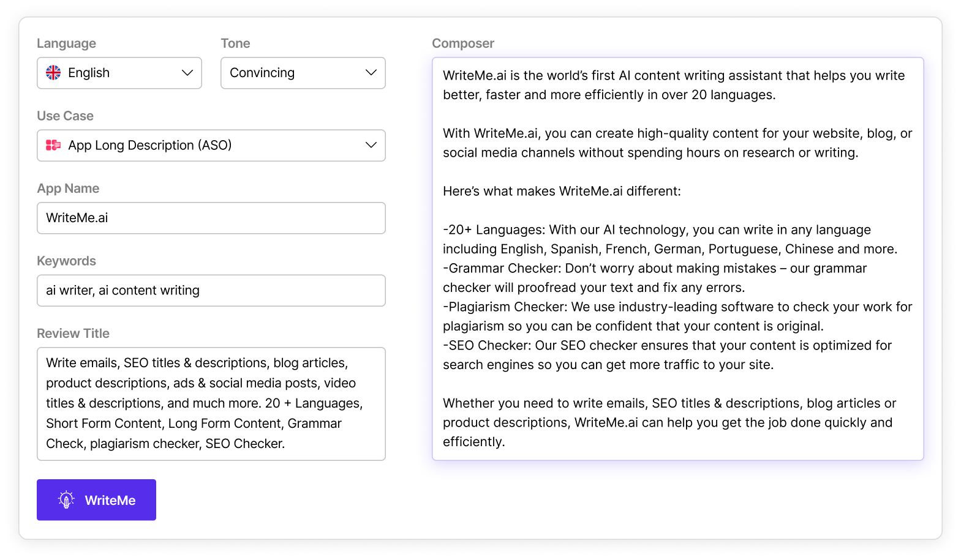
Task: Click the WriteMe generate button
Action: [x=96, y=500]
